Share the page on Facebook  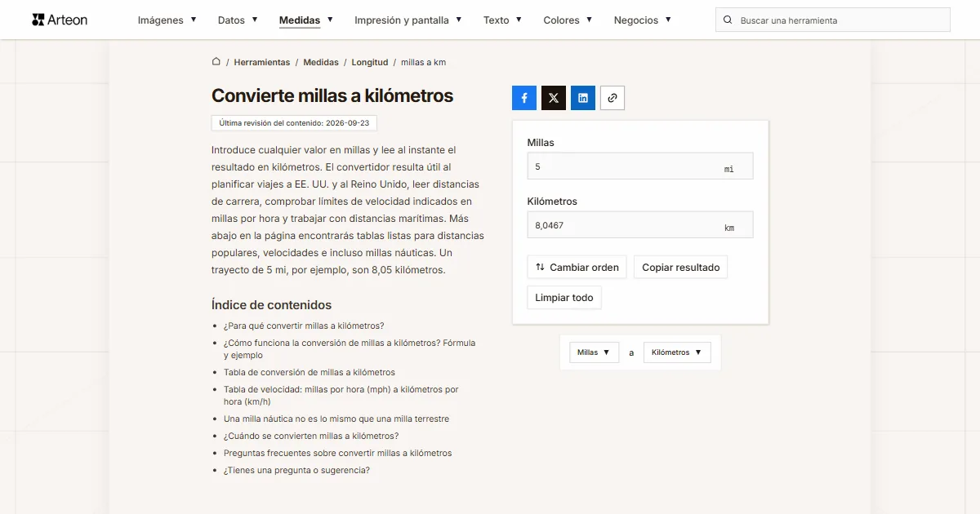coord(524,98)
